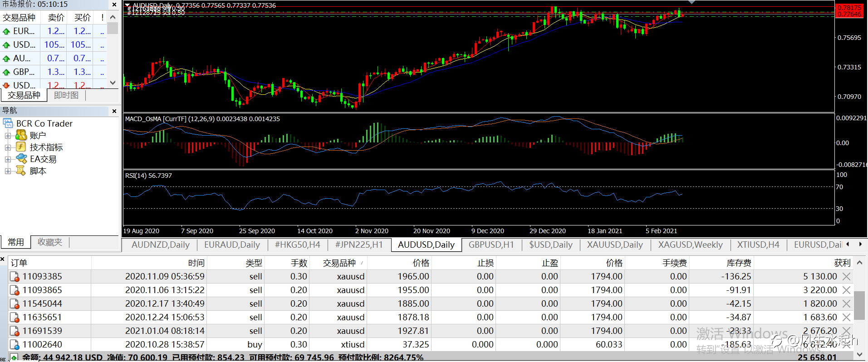Viewport: 868px width, 362px height.
Task: Open the XAGUSD,Weekly chart tab
Action: pyautogui.click(x=691, y=245)
